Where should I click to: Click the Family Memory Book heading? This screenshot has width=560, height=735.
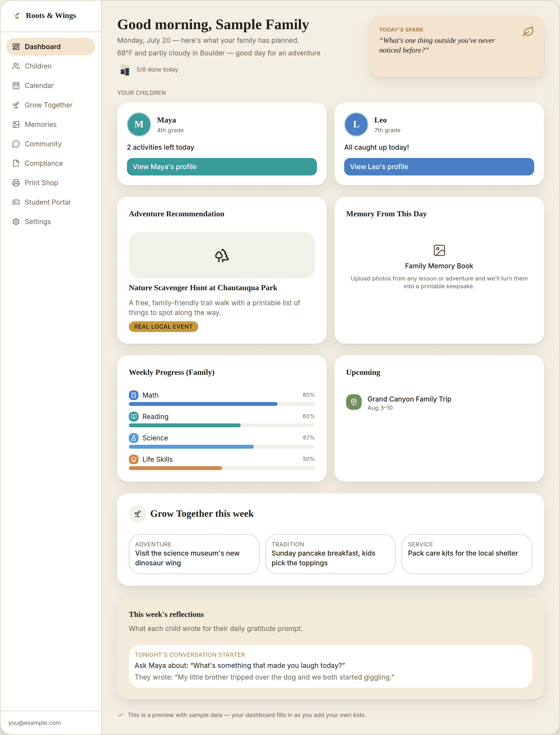[439, 266]
